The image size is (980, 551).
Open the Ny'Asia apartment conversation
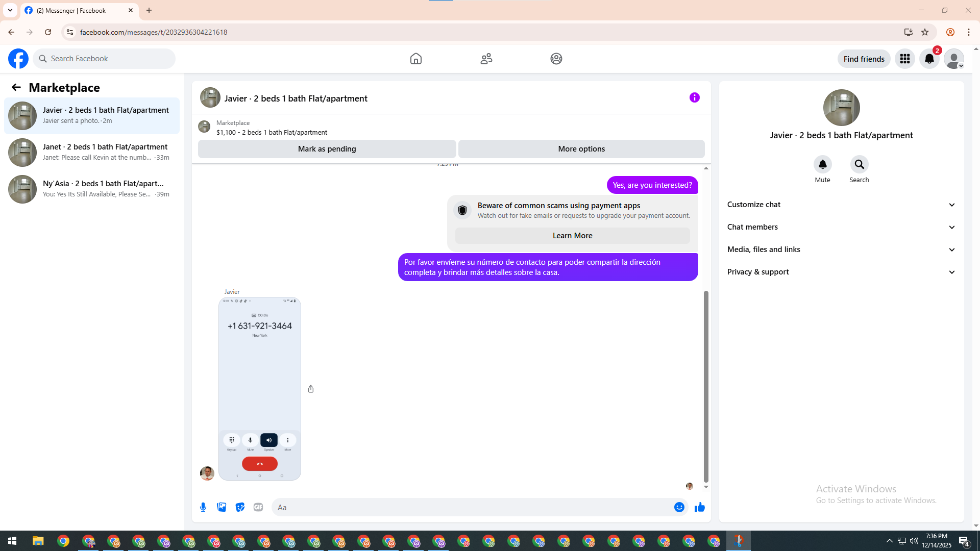92,189
